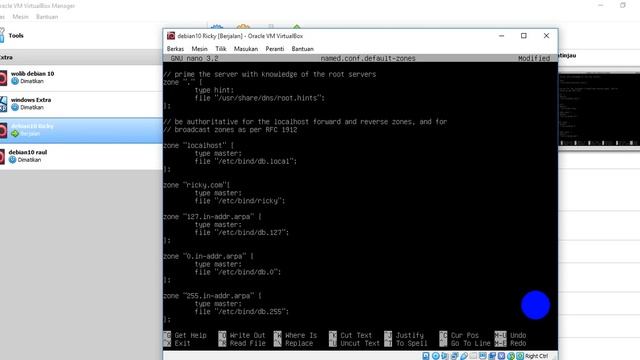The height and width of the screenshot is (360, 640).
Task: Click the Where Is shortcut in nano footer
Action: click(296, 336)
